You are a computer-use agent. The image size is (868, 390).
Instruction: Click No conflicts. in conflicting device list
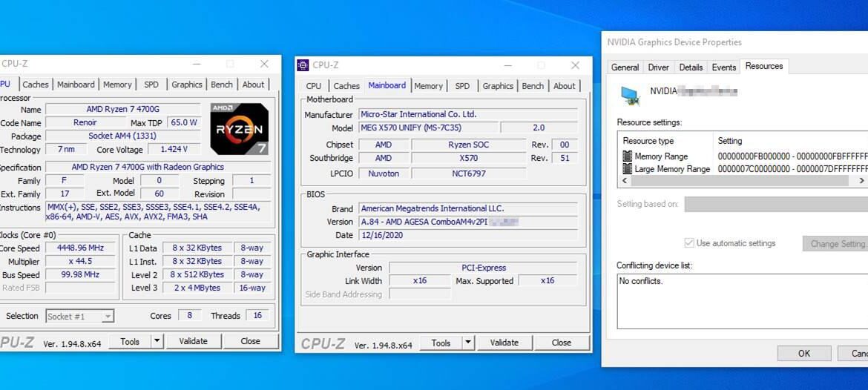(641, 281)
